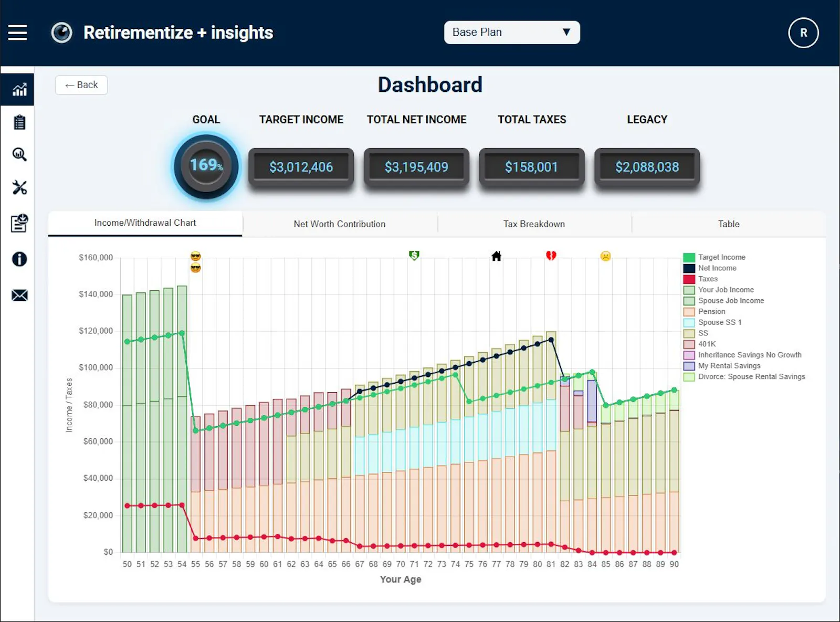Click the age 90 axis label
Viewport: 840px width, 622px height.
(674, 564)
